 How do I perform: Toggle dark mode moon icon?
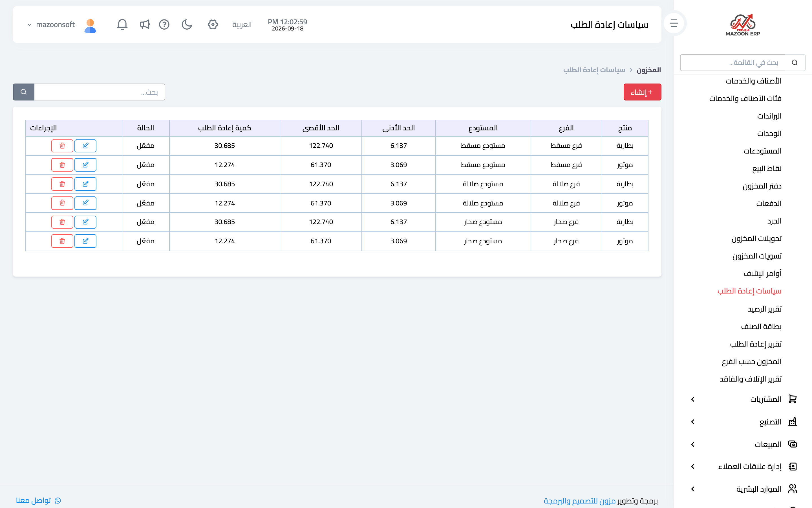[x=187, y=25]
